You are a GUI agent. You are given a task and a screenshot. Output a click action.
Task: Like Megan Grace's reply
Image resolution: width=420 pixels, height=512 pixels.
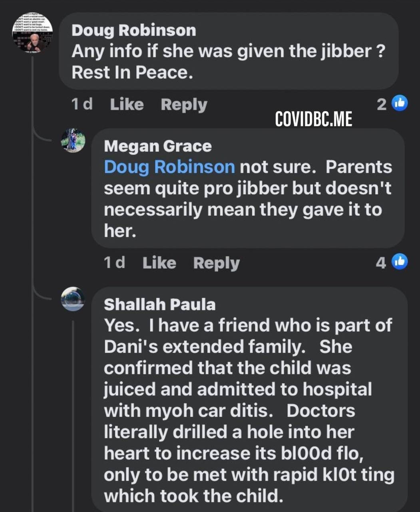tap(159, 263)
